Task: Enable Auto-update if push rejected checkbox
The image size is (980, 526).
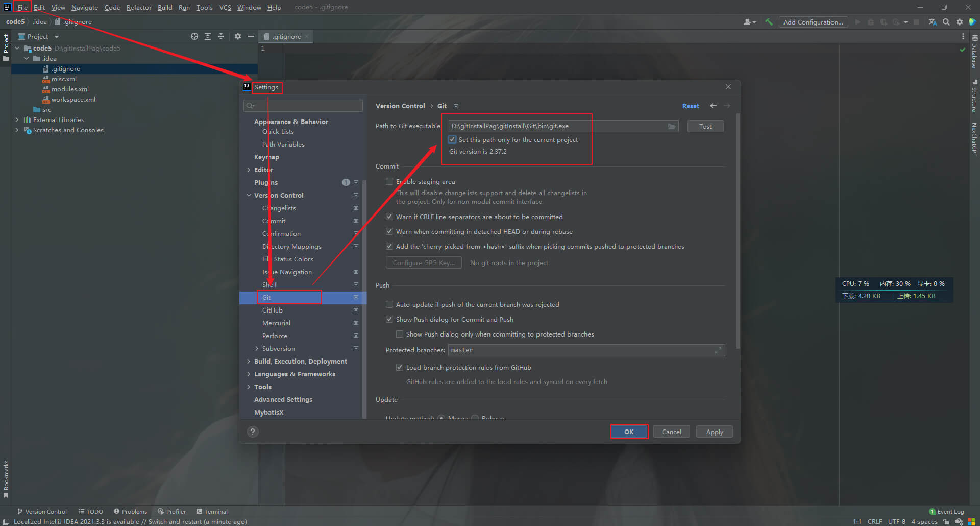Action: [389, 304]
